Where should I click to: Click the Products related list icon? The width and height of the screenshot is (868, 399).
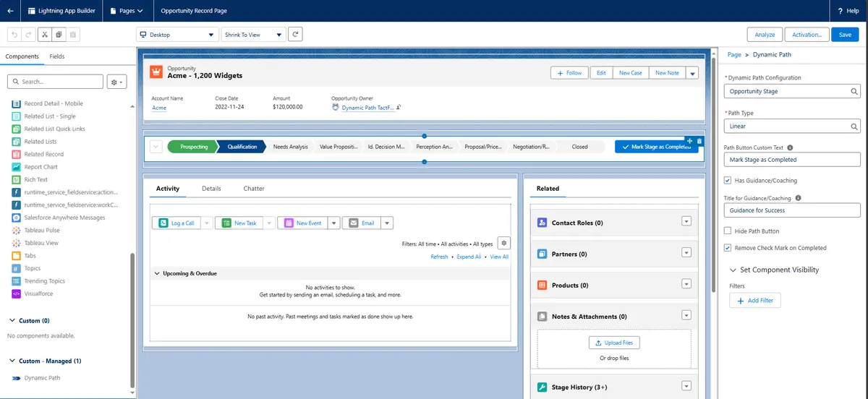[x=542, y=285]
